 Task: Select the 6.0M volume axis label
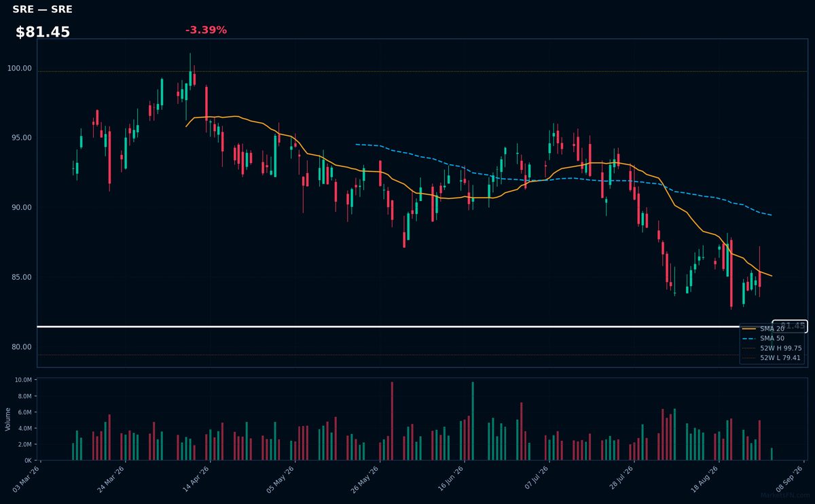tap(24, 412)
